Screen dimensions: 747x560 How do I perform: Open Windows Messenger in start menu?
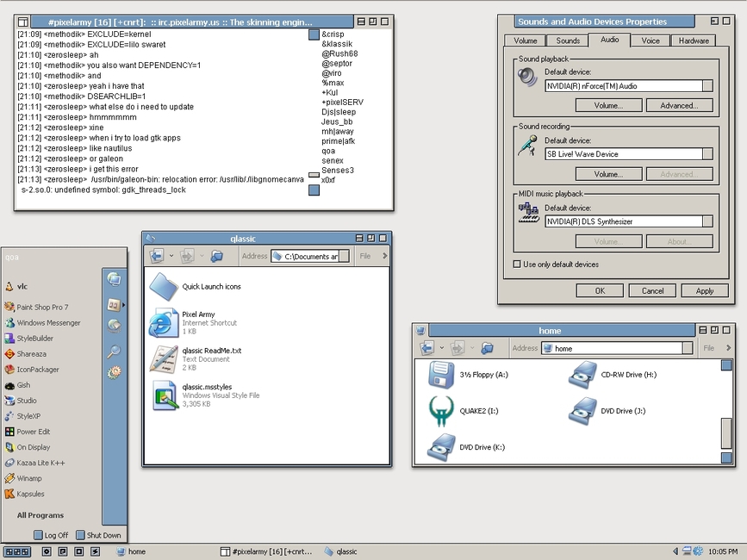(x=42, y=323)
